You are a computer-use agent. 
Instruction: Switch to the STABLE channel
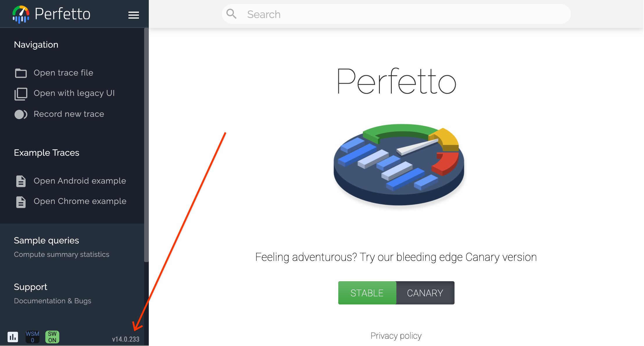point(367,293)
